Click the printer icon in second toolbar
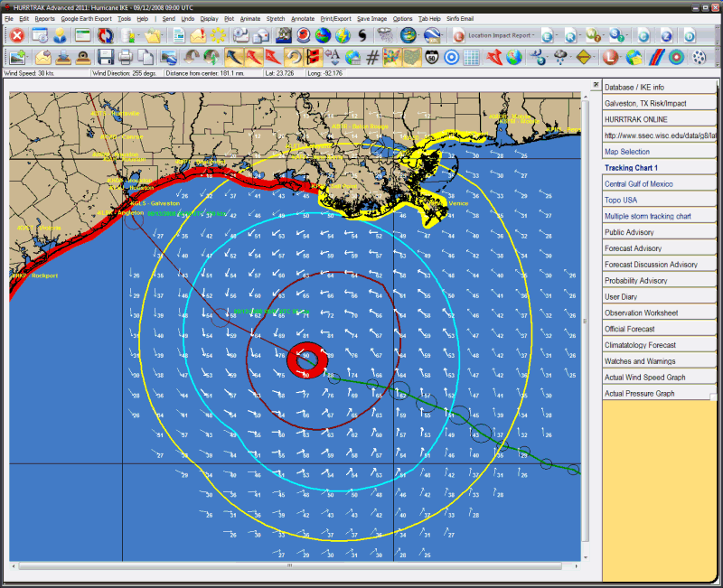This screenshot has width=723, height=588. (x=125, y=58)
